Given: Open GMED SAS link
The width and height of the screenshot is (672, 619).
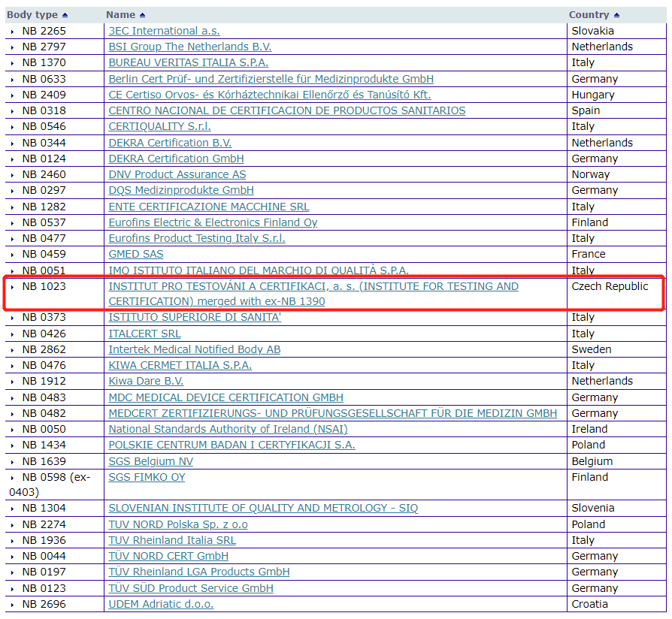Looking at the screenshot, I should coord(136,254).
